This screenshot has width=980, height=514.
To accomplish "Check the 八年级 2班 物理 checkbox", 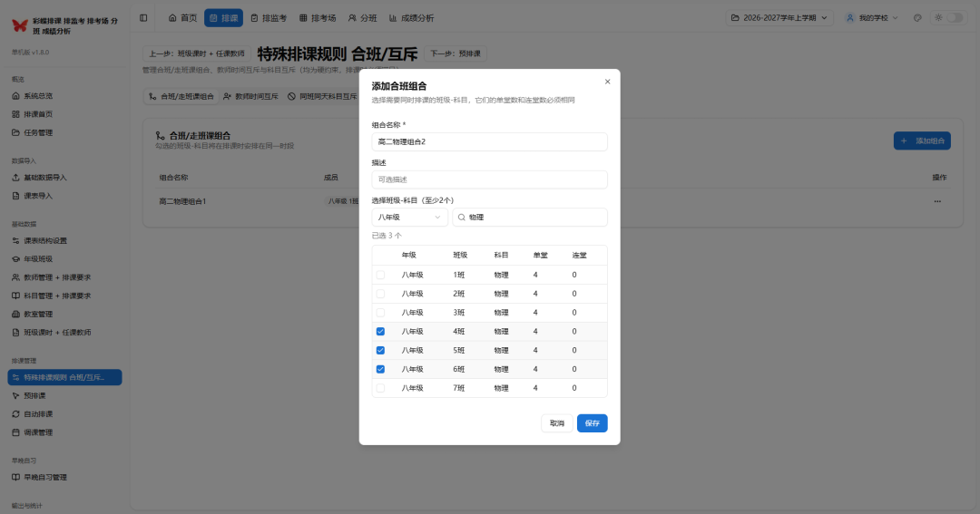I will pyautogui.click(x=380, y=294).
